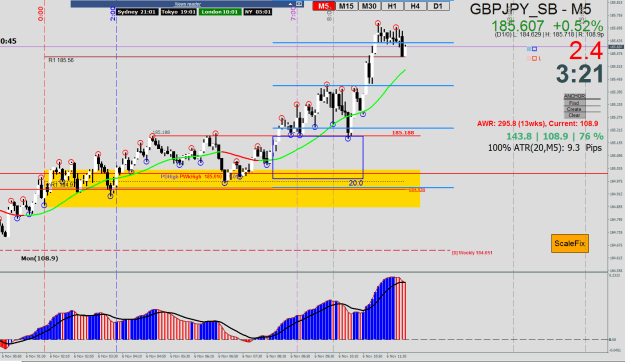Click the Find button in ANCHOR panel
Viewport: 625px width, 362px height.
[x=574, y=103]
